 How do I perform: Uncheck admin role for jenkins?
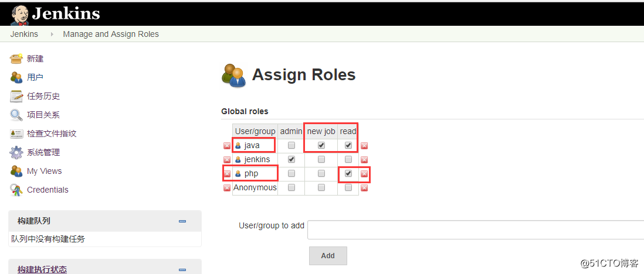point(291,159)
